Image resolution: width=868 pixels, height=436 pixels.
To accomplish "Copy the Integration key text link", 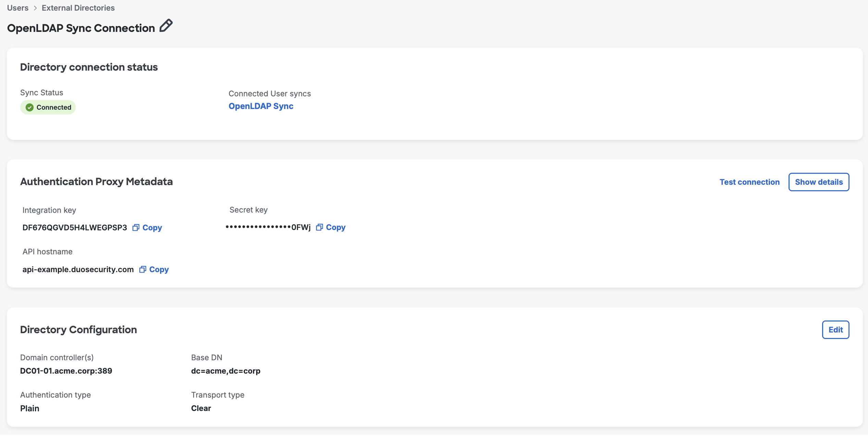I will (x=152, y=228).
